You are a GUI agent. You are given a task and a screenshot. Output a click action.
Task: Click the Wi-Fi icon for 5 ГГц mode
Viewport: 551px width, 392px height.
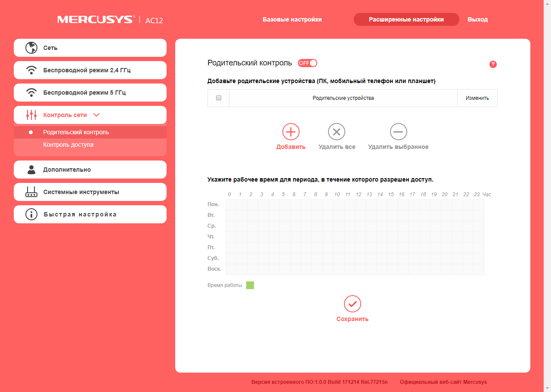click(x=31, y=93)
